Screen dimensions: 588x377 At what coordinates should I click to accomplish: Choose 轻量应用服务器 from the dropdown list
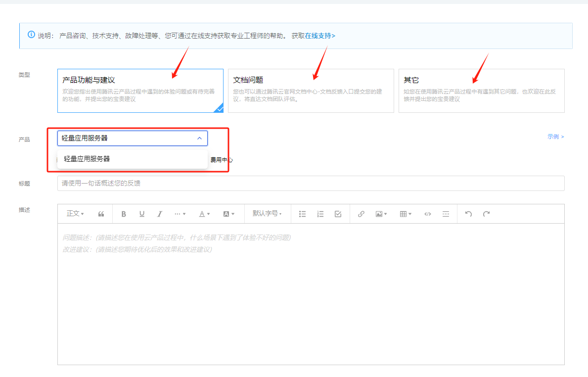[133, 159]
